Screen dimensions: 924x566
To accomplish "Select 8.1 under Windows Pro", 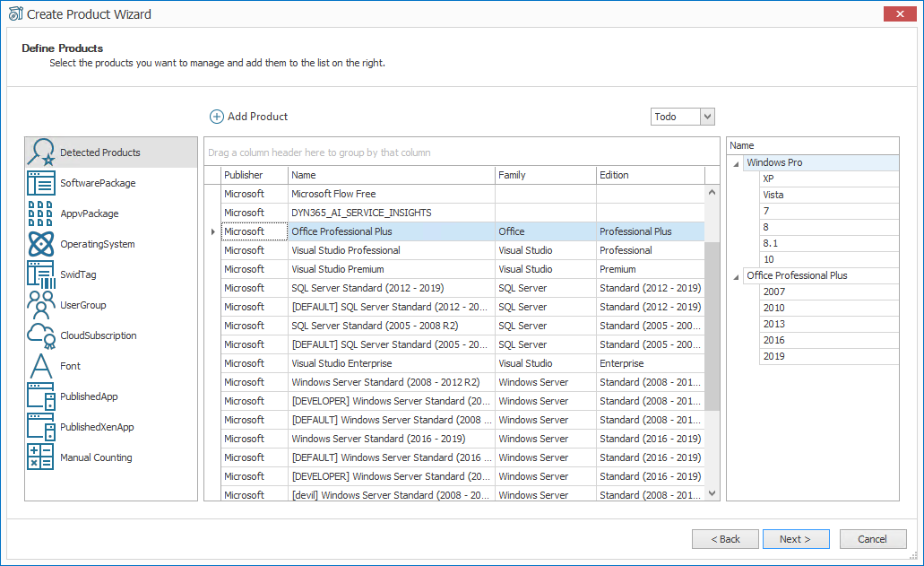I will [829, 243].
